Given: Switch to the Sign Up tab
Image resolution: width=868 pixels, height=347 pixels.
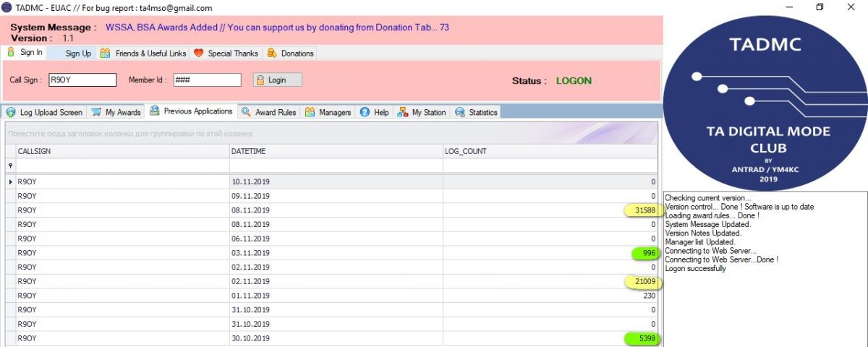Looking at the screenshot, I should [x=78, y=53].
